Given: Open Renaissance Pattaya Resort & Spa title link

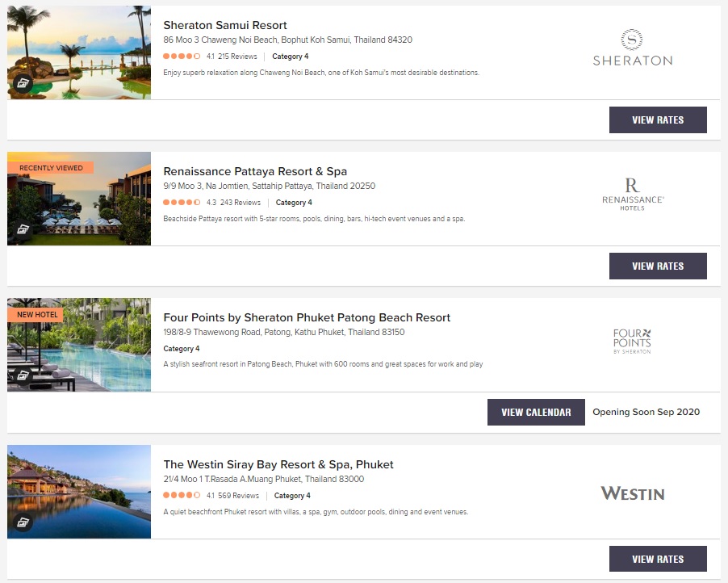Looking at the screenshot, I should tap(255, 171).
